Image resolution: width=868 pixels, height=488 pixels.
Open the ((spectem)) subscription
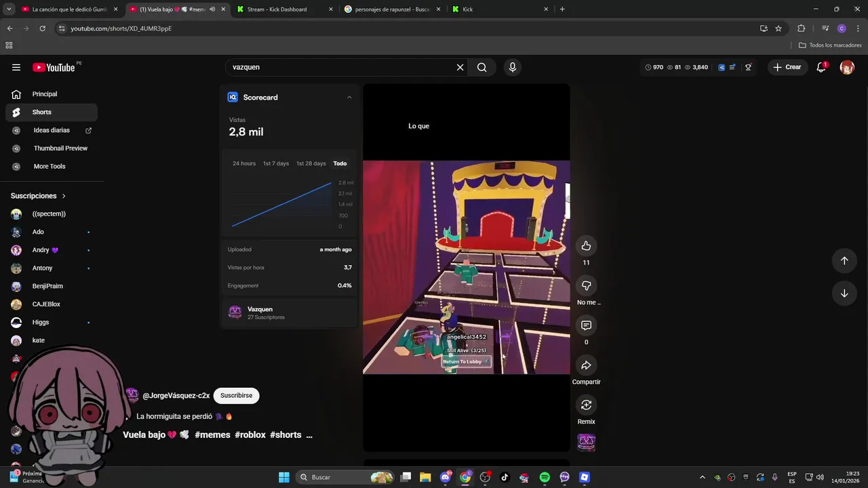(52, 214)
